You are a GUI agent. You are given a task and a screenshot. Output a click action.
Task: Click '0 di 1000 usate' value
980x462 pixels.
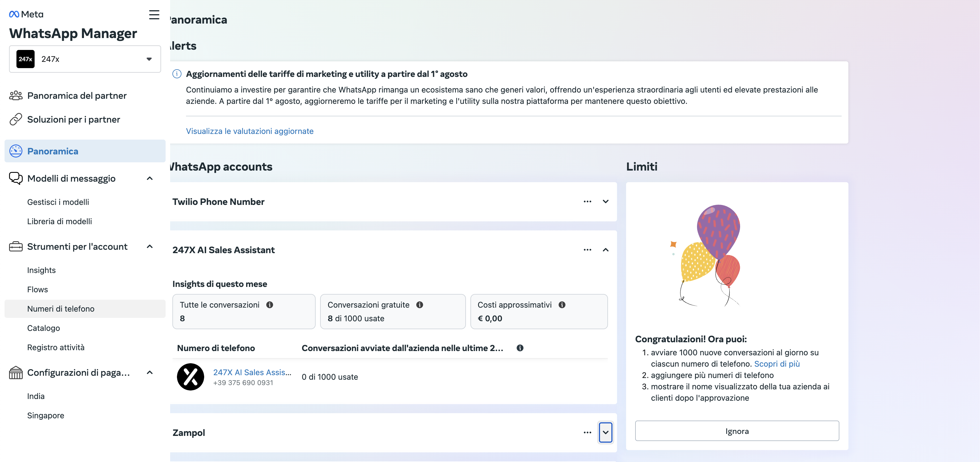click(330, 377)
